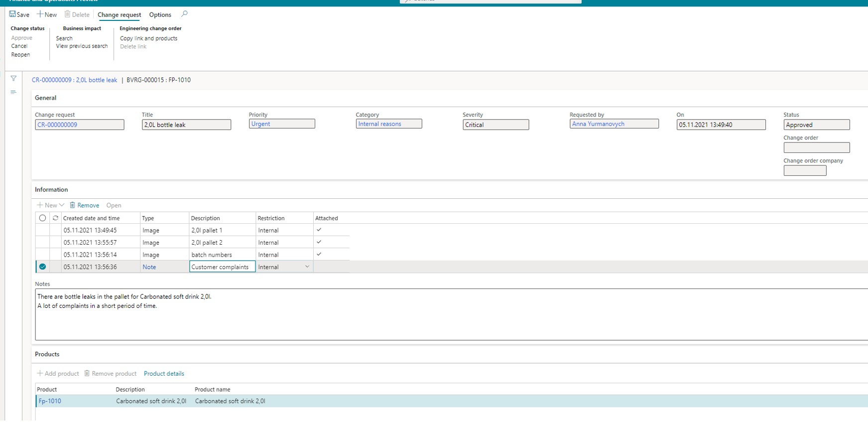Click Add product button
The height and width of the screenshot is (422, 868).
(x=58, y=374)
